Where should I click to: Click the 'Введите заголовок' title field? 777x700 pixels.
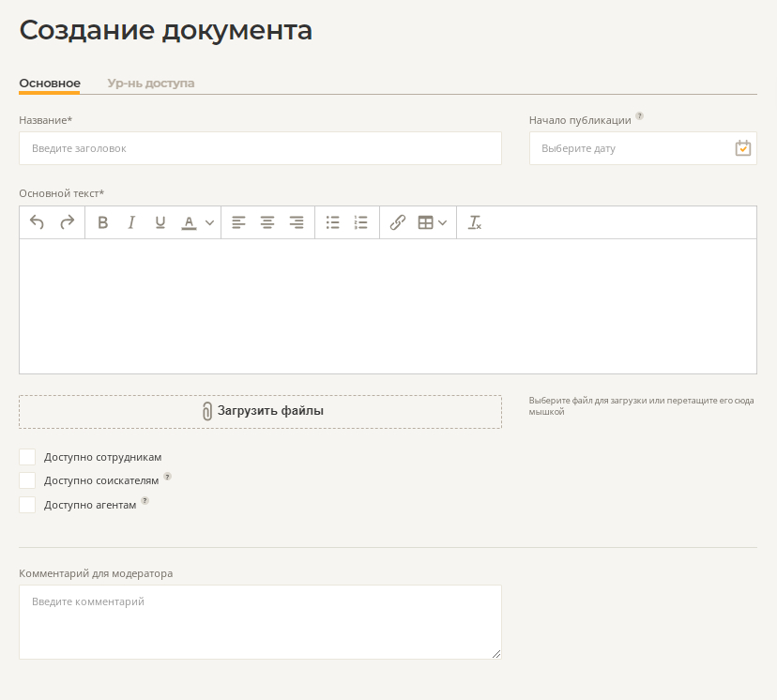(x=260, y=148)
